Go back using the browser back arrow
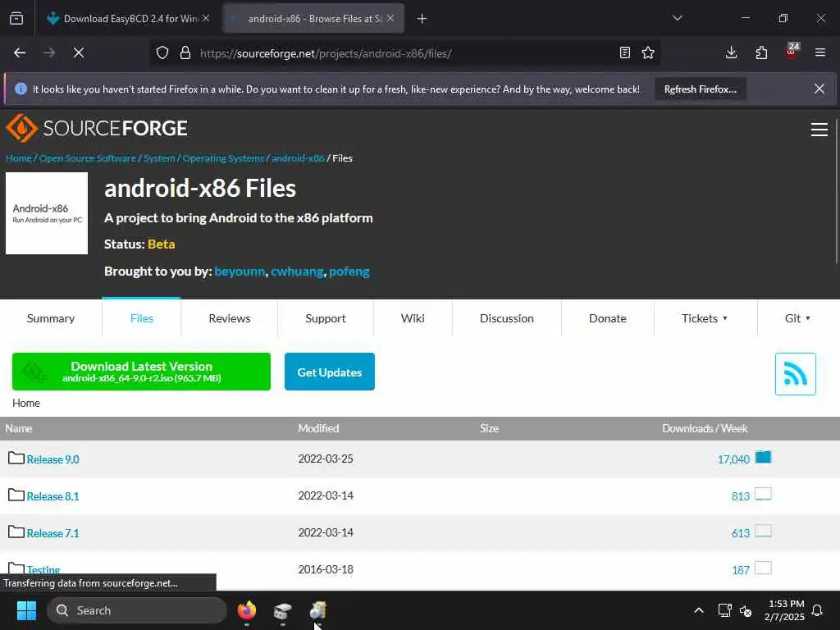Screen dimensions: 840x630 click(x=20, y=52)
